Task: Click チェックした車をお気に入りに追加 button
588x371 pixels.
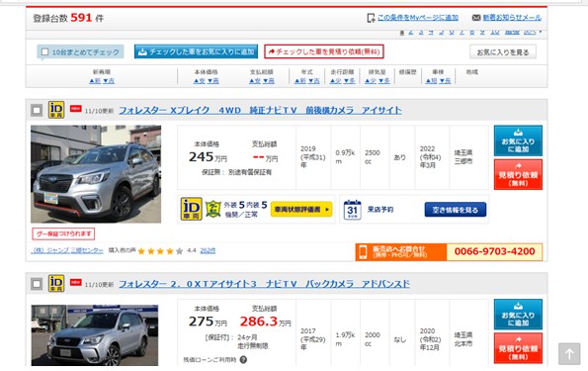Action: (x=196, y=51)
